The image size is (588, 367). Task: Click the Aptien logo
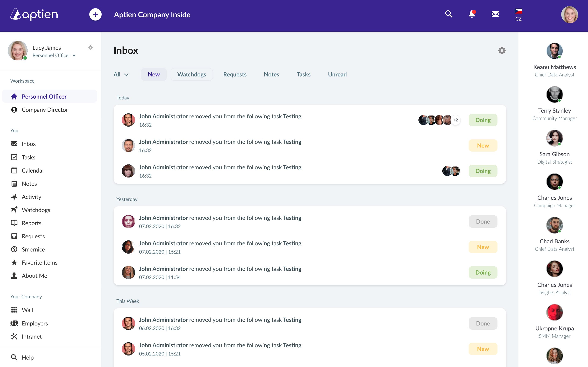point(34,14)
